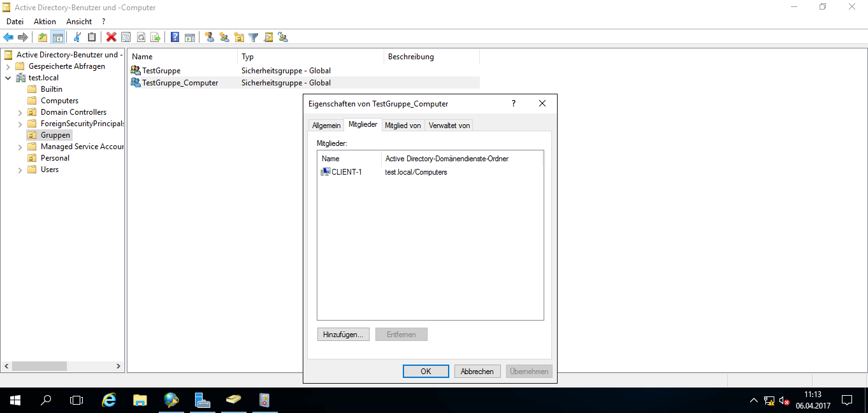868x413 pixels.
Task: Create a new group with the toolbar icon
Action: [x=224, y=37]
